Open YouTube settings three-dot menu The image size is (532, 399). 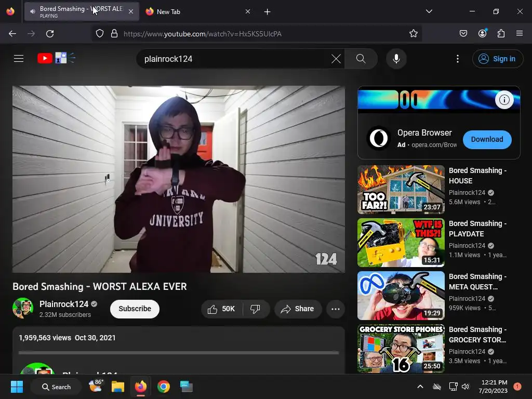click(x=457, y=59)
